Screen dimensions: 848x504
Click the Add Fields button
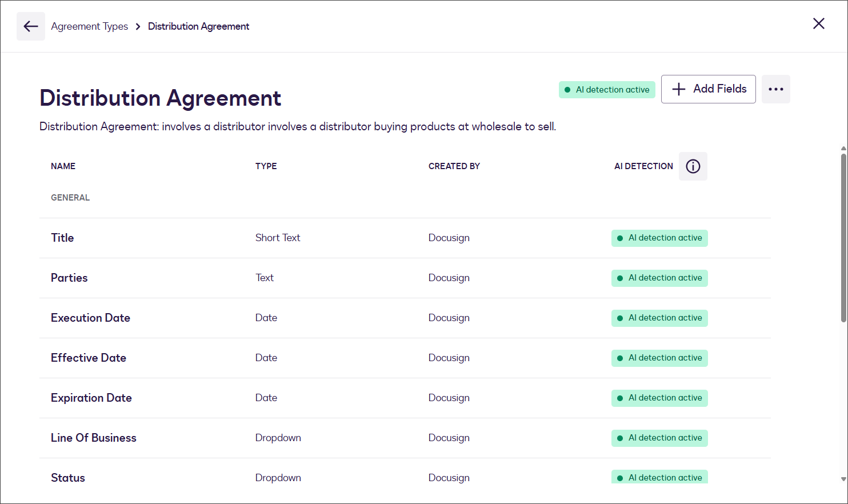(x=709, y=89)
